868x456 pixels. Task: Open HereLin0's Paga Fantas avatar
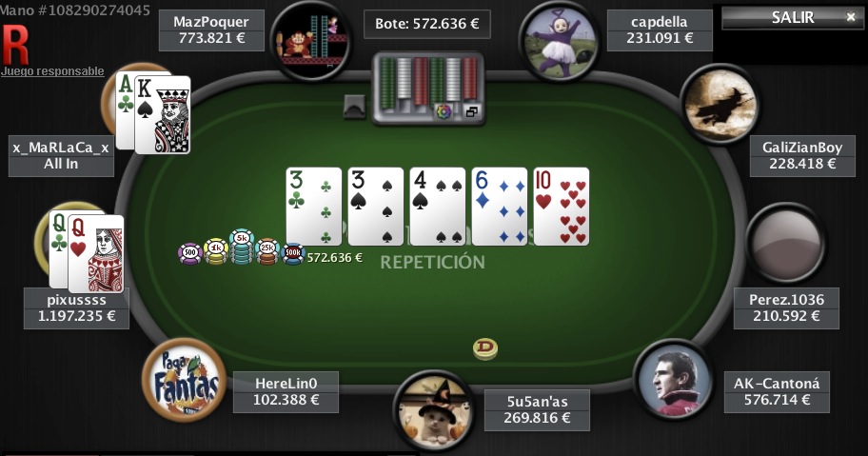pyautogui.click(x=185, y=380)
